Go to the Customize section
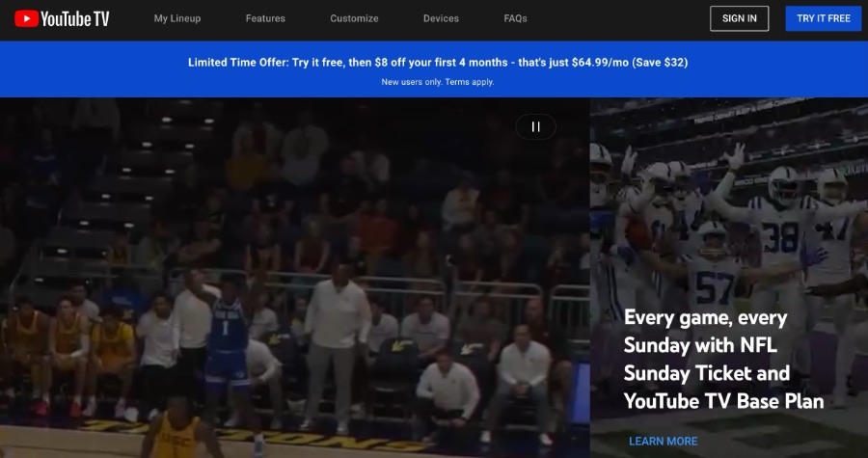The image size is (868, 458). pyautogui.click(x=354, y=18)
